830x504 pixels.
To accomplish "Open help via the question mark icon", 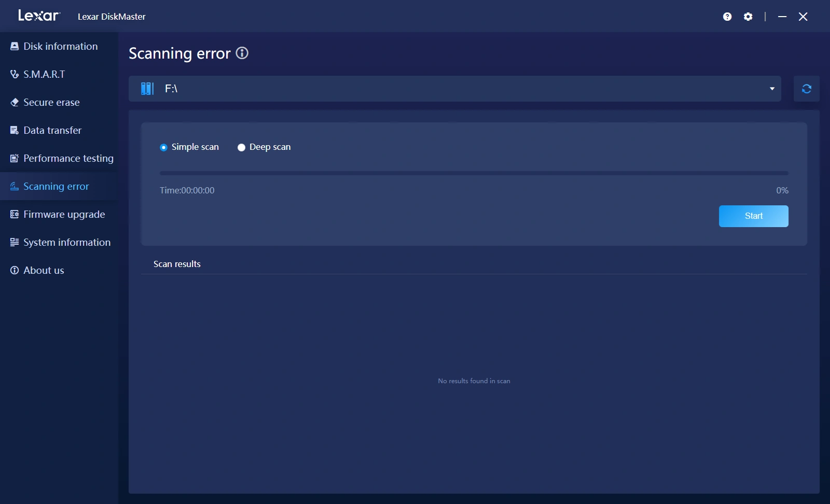I will [x=727, y=17].
